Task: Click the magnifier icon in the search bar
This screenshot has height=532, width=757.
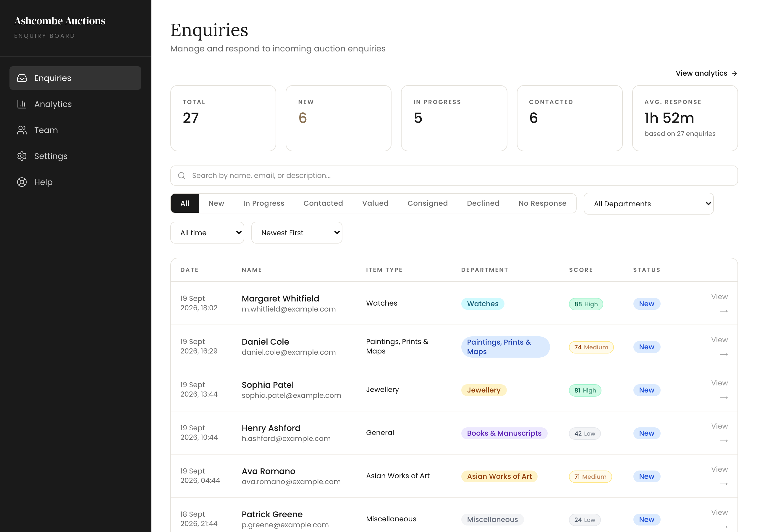Action: tap(182, 176)
